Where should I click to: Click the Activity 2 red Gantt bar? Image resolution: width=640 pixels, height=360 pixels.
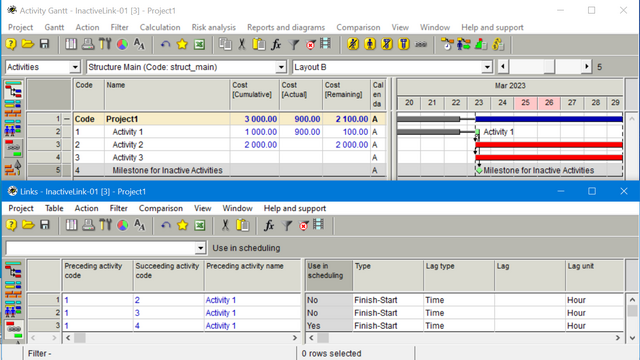tap(549, 144)
